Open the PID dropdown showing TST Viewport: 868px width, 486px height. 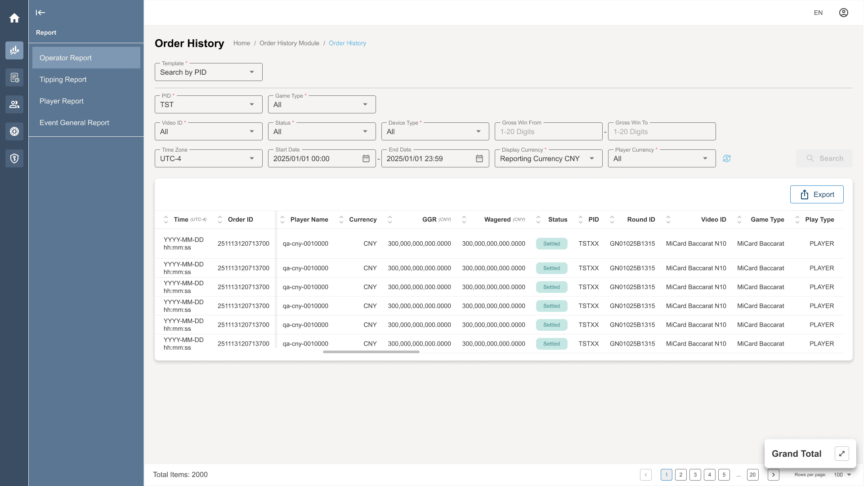point(209,104)
